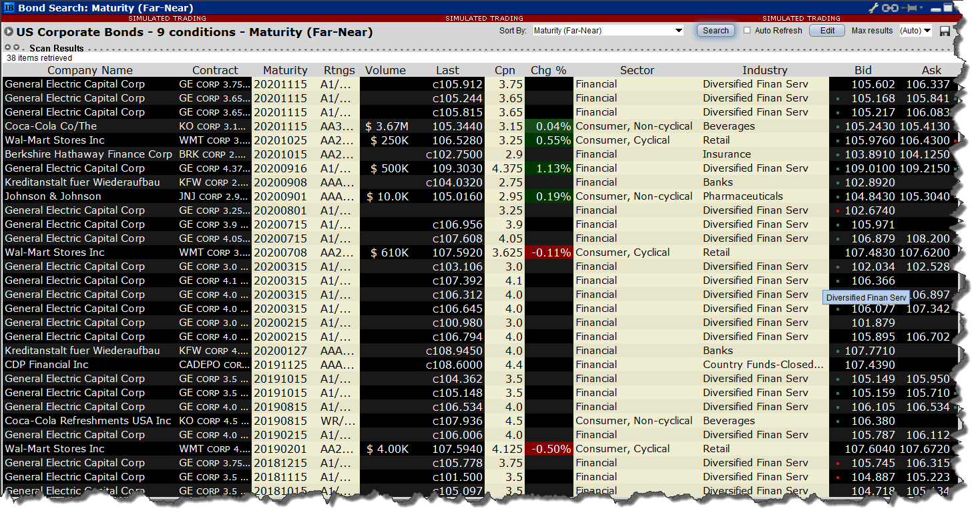Viewport: 980px width, 519px height.
Task: Click the up-arrow icon beside Scan Results
Action: (7, 47)
